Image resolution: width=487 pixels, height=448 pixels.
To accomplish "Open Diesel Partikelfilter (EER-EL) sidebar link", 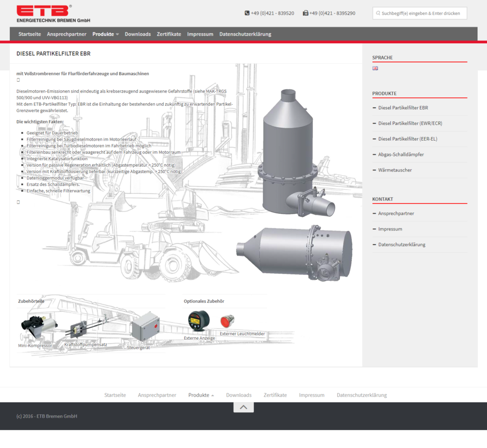I will tap(408, 139).
